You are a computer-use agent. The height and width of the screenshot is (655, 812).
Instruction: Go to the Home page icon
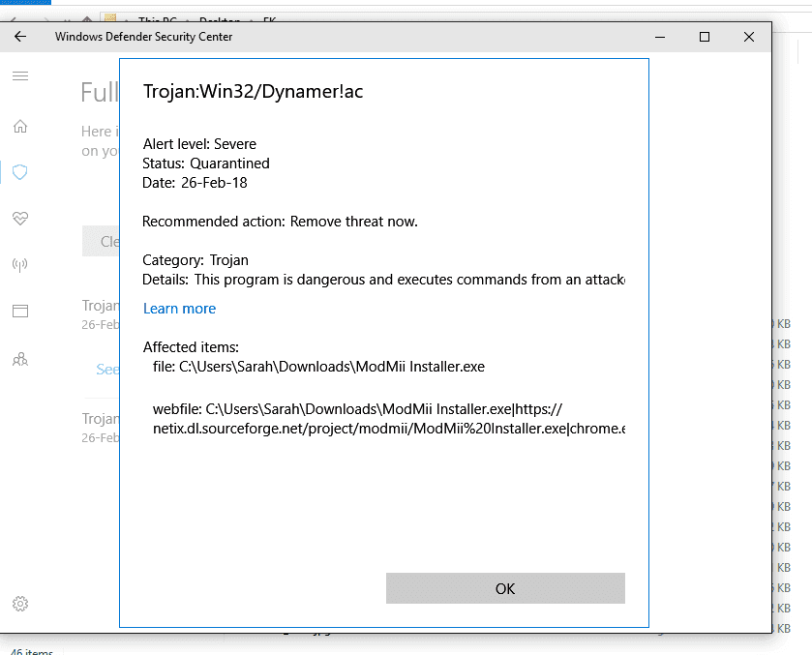(20, 126)
